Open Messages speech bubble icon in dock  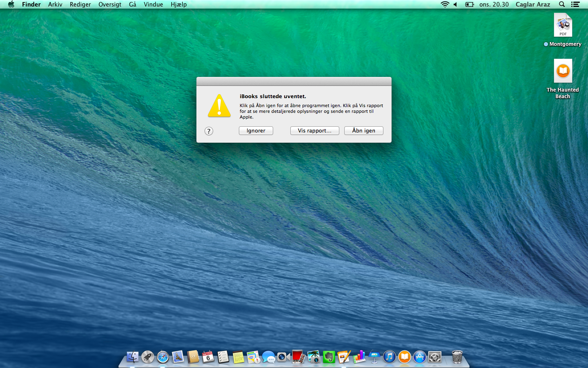coord(268,357)
